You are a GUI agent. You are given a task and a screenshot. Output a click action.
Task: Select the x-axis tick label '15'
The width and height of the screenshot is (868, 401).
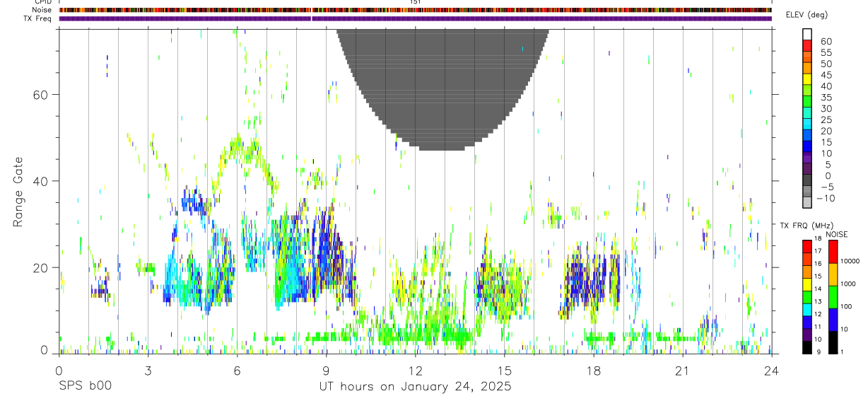coord(504,371)
